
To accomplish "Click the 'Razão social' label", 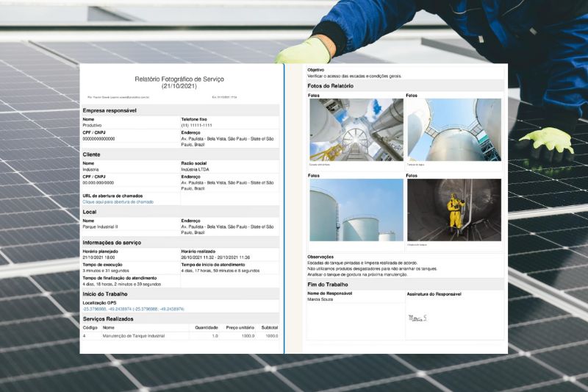I will pyautogui.click(x=194, y=163).
